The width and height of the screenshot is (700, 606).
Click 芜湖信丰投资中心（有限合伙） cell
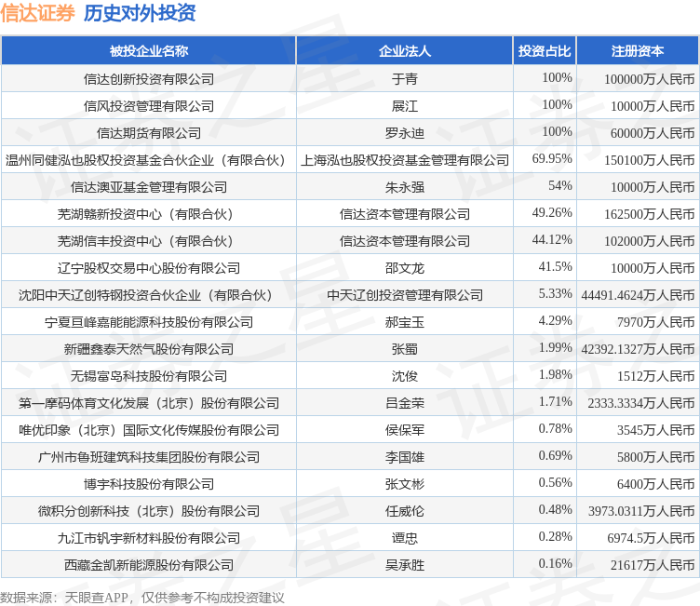coord(149,241)
